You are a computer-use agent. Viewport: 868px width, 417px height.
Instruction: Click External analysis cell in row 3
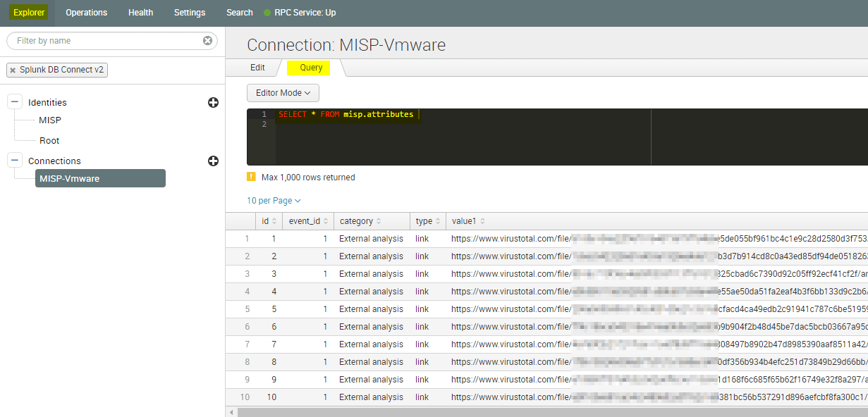(372, 274)
